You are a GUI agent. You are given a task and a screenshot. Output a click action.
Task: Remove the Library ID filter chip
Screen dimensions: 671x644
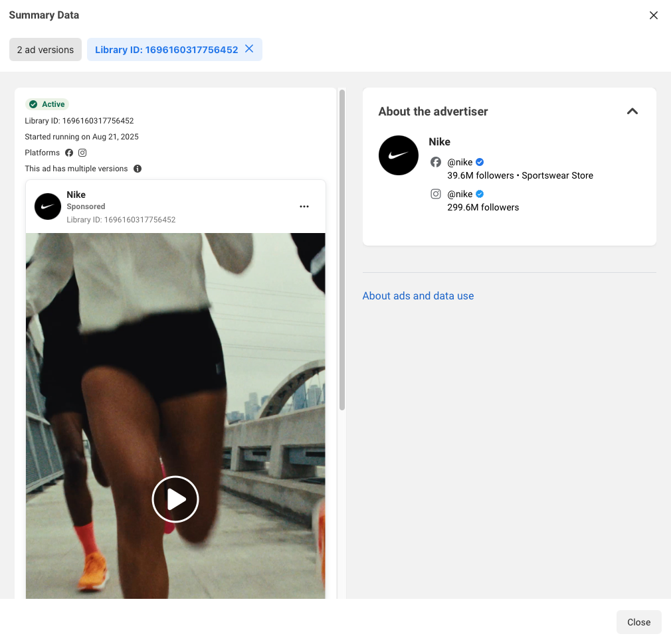(249, 48)
